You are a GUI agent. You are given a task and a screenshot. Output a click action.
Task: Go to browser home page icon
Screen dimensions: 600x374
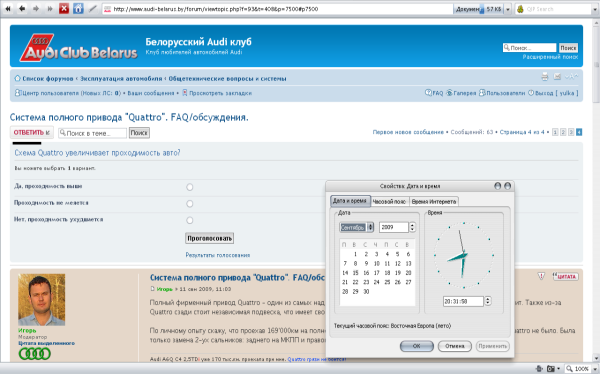click(x=78, y=8)
